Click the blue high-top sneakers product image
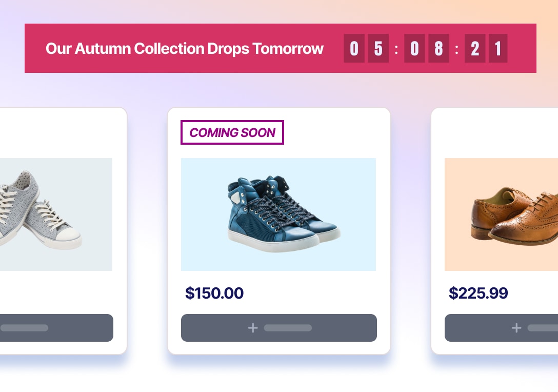This screenshot has height=392, width=558. (278, 214)
